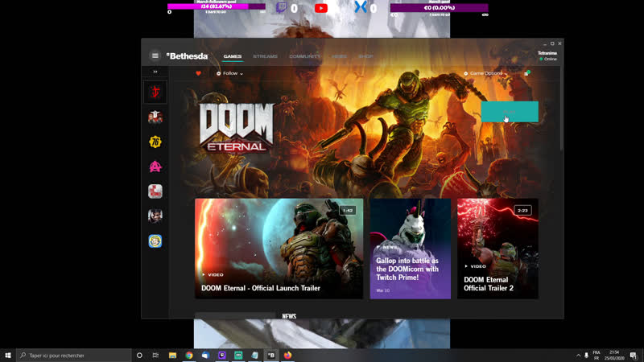Switch to the SHOP tab
Image resolution: width=644 pixels, height=362 pixels.
[365, 56]
